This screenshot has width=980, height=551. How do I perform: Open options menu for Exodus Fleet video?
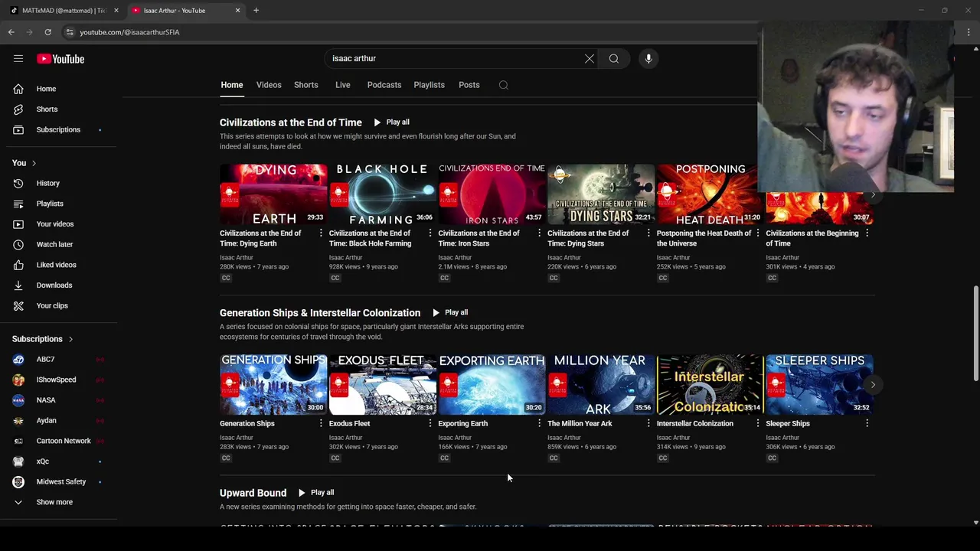430,423
